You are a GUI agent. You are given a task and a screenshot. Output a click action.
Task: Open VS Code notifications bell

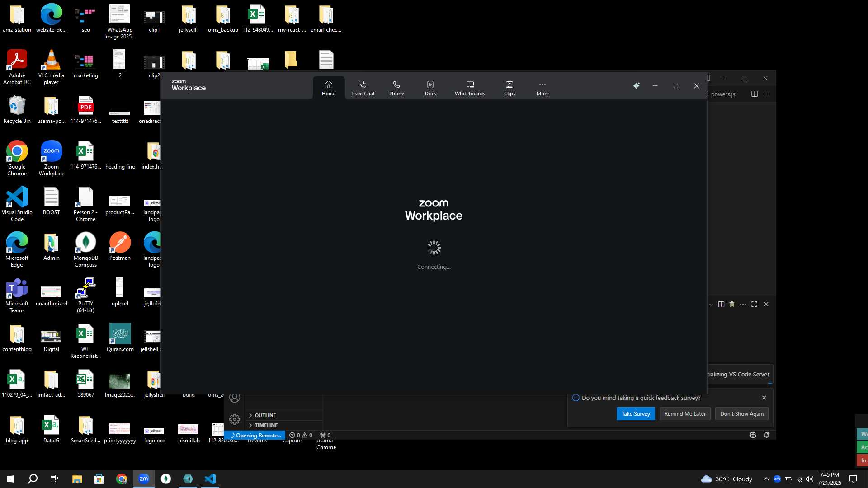(x=767, y=435)
